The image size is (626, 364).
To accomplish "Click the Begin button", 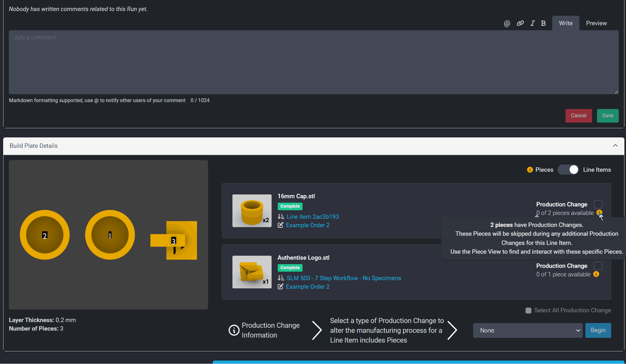I will [598, 330].
